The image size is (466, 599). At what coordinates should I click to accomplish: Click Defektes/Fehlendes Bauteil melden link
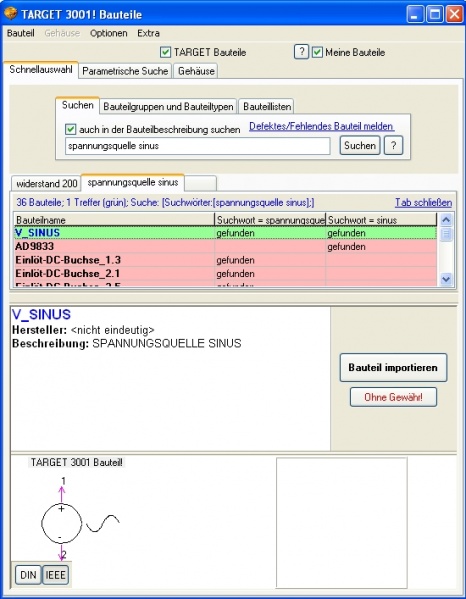click(321, 126)
